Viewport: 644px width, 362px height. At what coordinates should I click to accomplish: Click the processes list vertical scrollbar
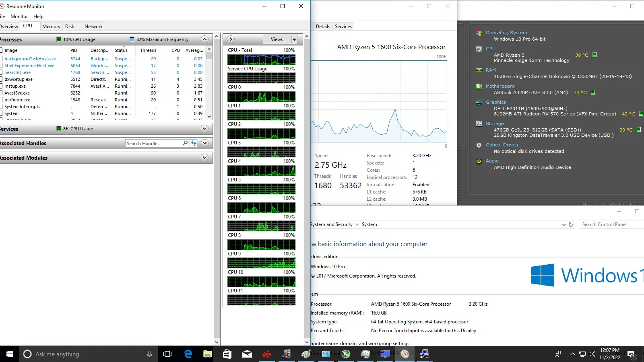209,83
